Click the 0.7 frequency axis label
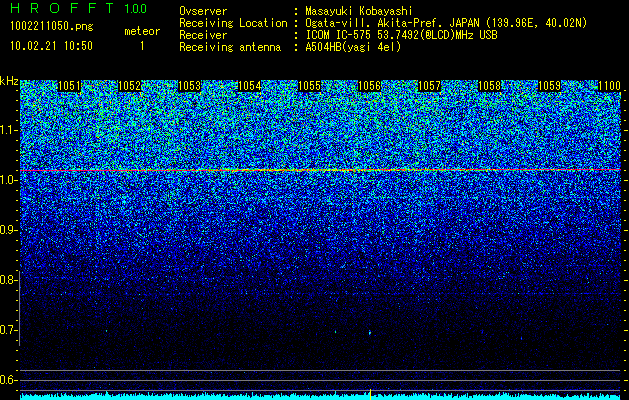Image resolution: width=629 pixels, height=400 pixels. (9, 330)
